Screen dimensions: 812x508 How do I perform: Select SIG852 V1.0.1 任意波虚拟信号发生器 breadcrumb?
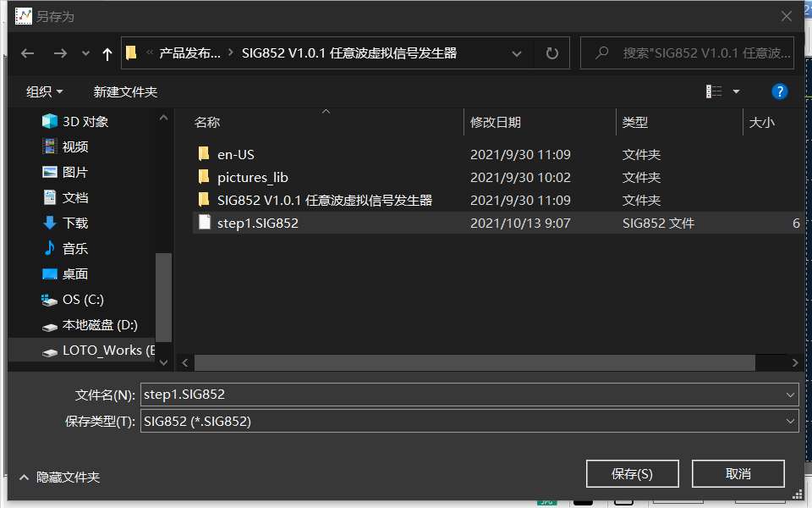[x=349, y=52]
